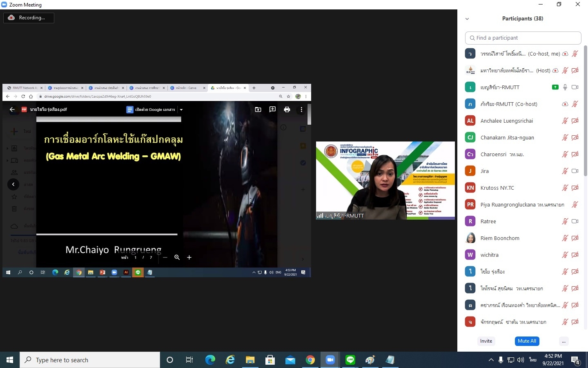Click the zoom out minus in PDF viewer
This screenshot has height=368, width=588.
click(165, 257)
